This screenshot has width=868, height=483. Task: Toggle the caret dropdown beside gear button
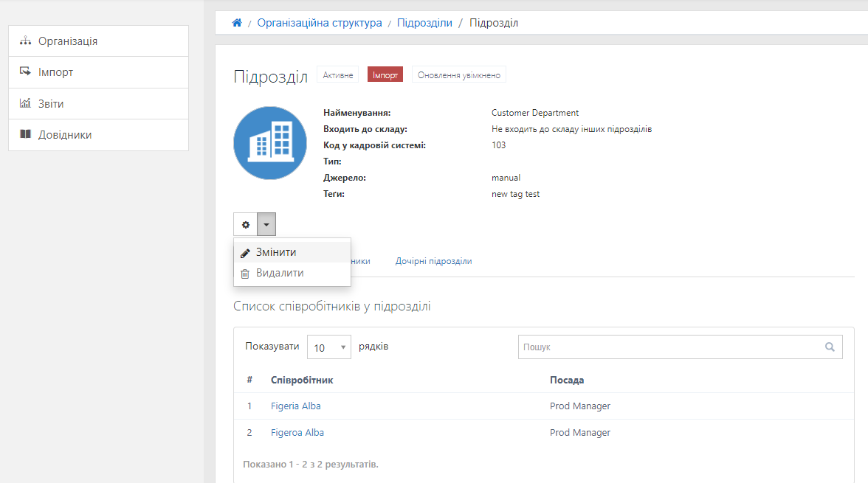click(266, 224)
